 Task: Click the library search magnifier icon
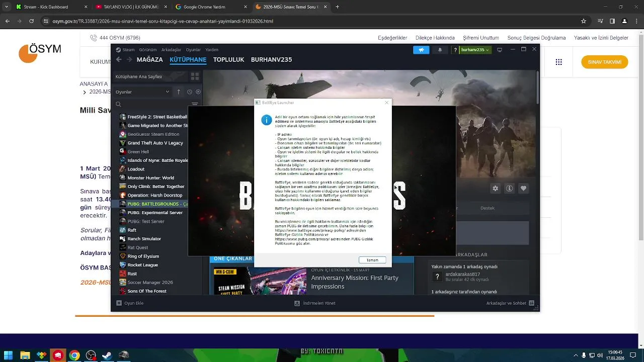click(x=118, y=105)
